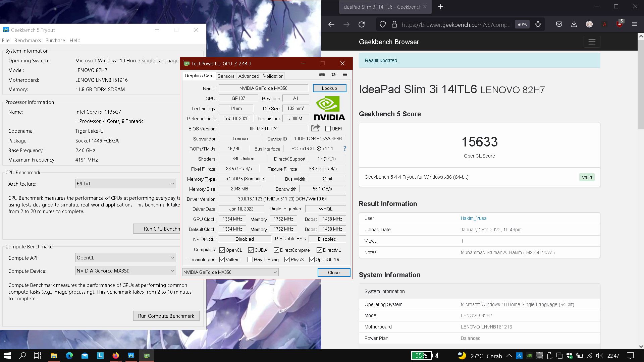Open a new Firefox tab with plus

[x=441, y=7]
